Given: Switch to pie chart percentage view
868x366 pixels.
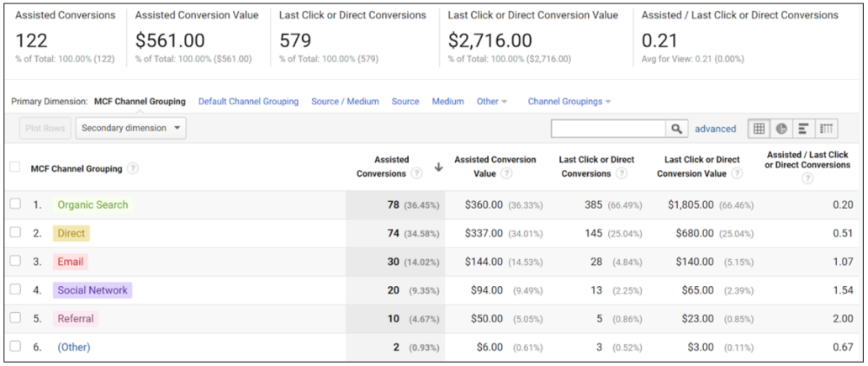Looking at the screenshot, I should [x=781, y=129].
